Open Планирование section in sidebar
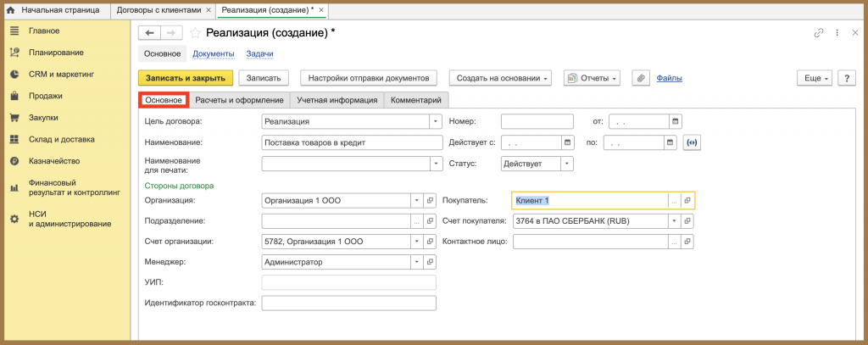This screenshot has height=345, width=868. [x=57, y=53]
